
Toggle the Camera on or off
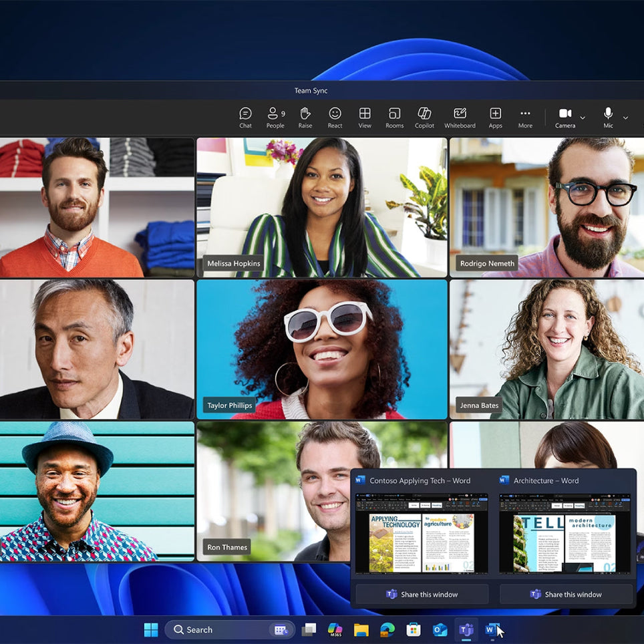tap(565, 118)
